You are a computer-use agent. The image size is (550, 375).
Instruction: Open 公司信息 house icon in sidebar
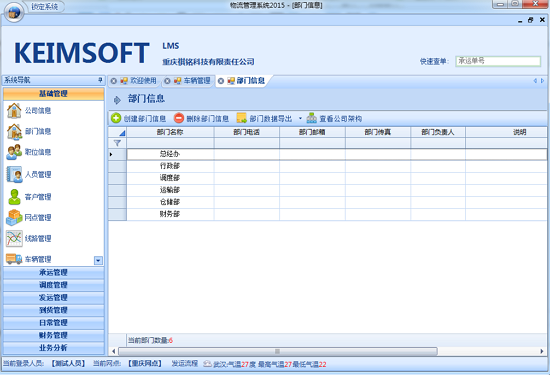click(x=14, y=111)
